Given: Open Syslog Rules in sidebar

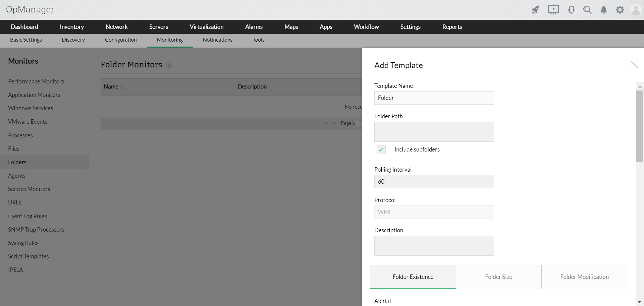Looking at the screenshot, I should (23, 243).
